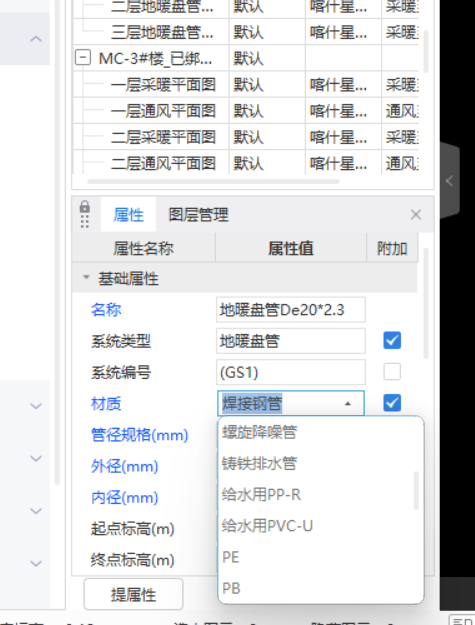Screen dimensions: 475x625
Task: Edit the 系统编号 field (GS1)
Action: pos(291,372)
